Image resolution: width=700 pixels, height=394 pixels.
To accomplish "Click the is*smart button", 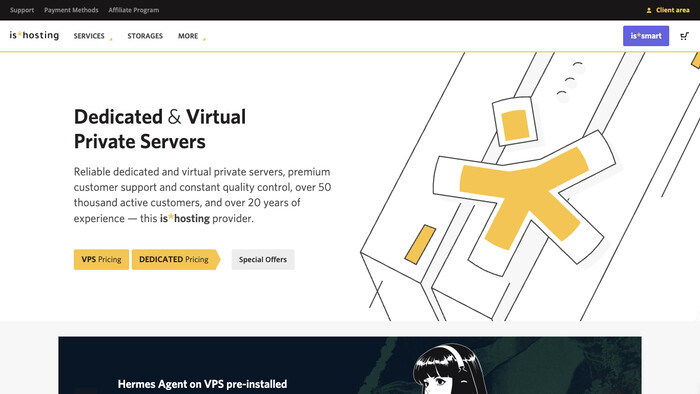I will (646, 36).
